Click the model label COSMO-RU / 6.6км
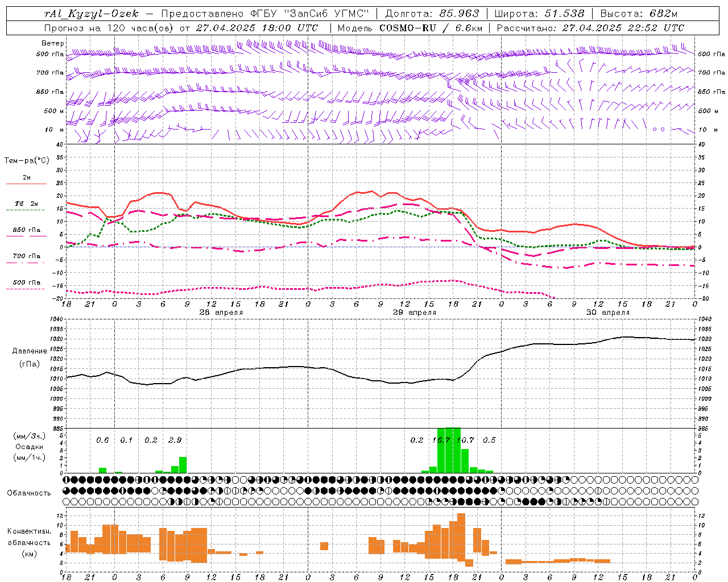The width and height of the screenshot is (728, 582). pyautogui.click(x=431, y=28)
